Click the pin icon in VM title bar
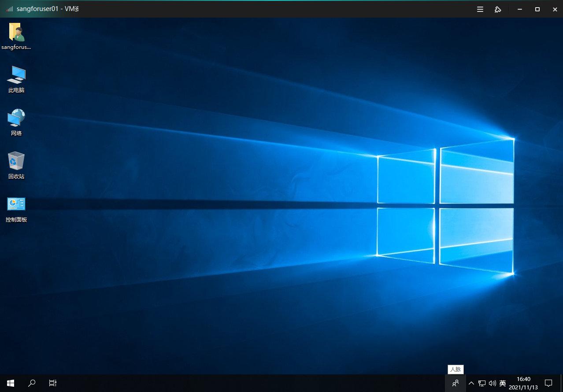 point(498,9)
